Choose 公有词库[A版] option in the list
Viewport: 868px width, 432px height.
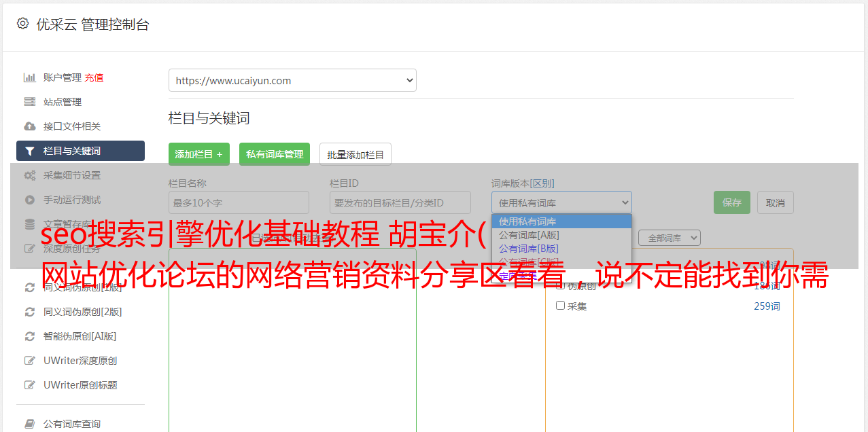[561, 235]
